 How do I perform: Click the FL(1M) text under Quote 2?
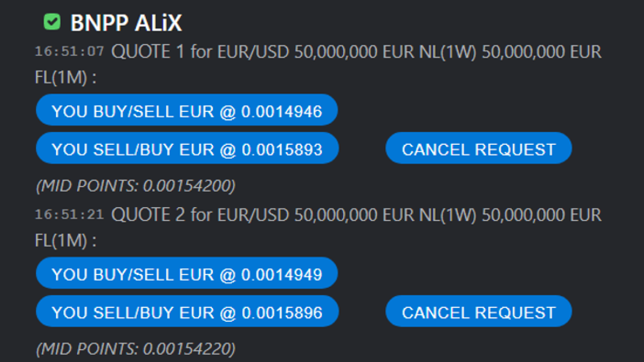point(61,240)
